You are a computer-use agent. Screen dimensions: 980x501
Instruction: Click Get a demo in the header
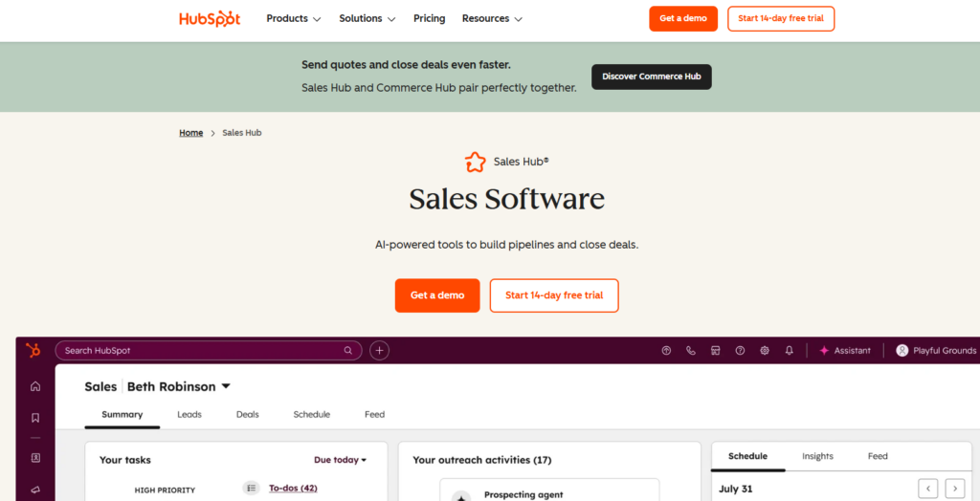(683, 19)
